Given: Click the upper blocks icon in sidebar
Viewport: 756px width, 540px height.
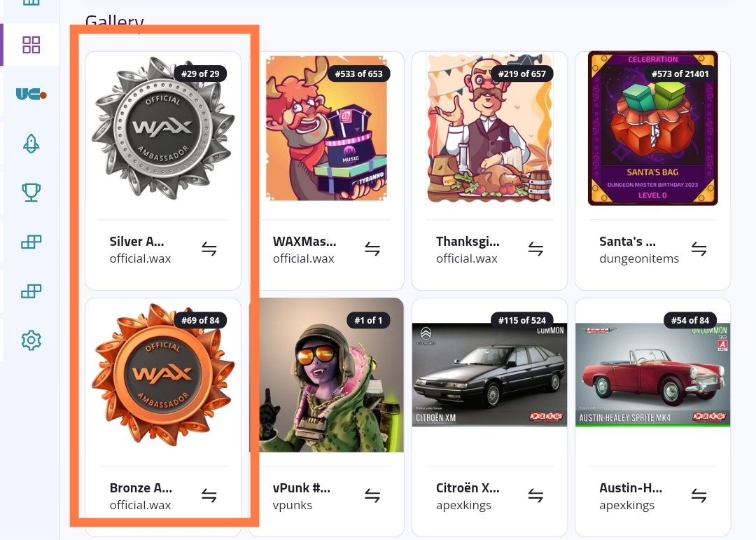Looking at the screenshot, I should (31, 242).
